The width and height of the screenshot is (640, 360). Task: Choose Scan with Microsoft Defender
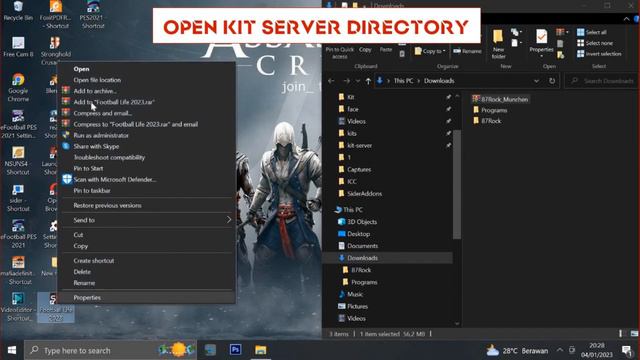pos(148,179)
